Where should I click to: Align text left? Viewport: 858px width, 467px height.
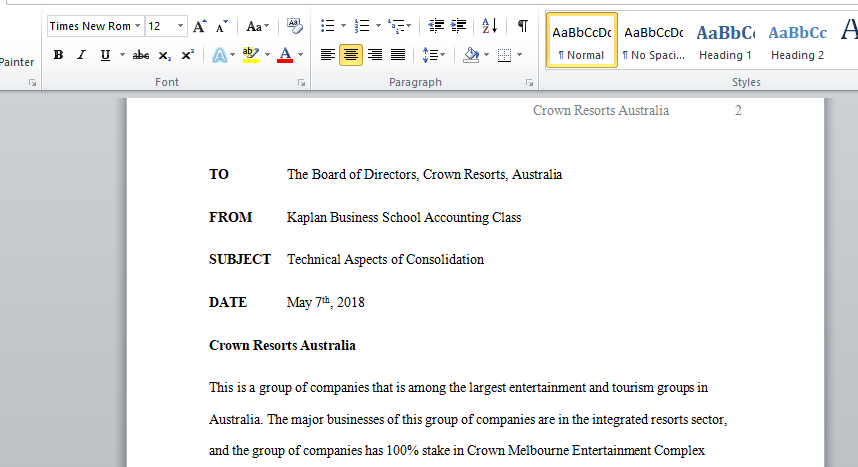(327, 55)
